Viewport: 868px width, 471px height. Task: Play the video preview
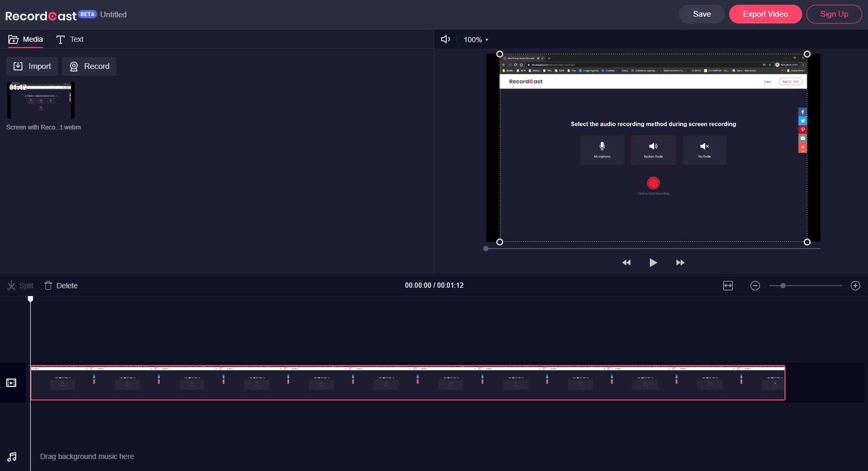(x=653, y=263)
